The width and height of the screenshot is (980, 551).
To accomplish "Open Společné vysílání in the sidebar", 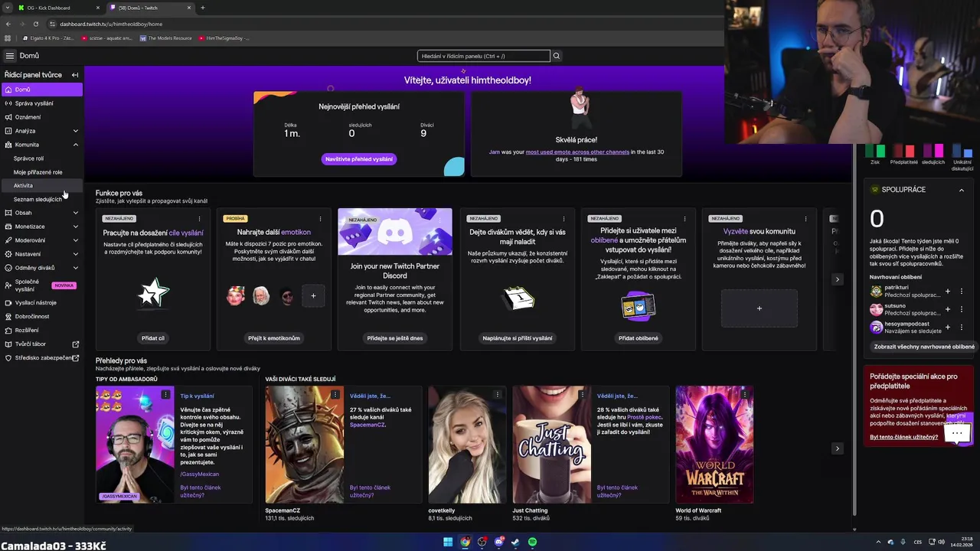I will 41,285.
